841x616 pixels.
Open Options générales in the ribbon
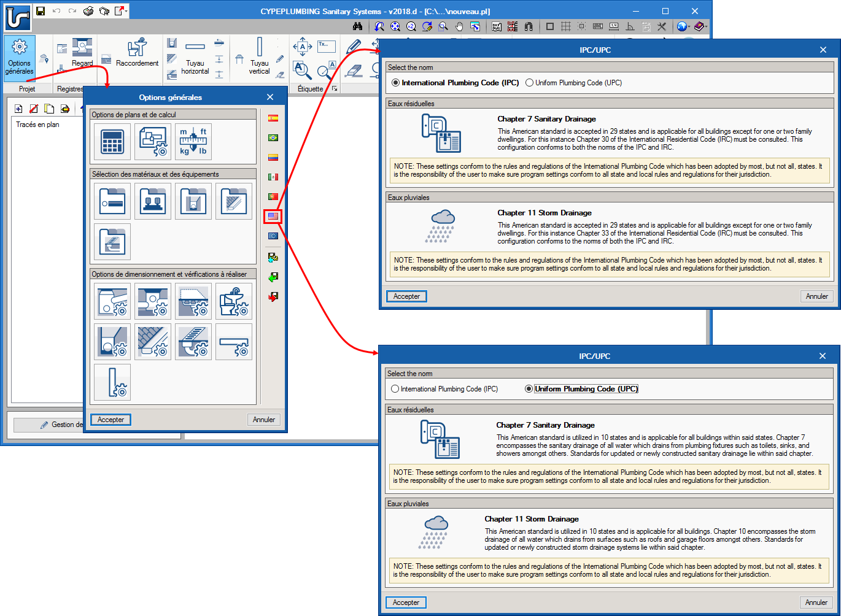pos(19,57)
